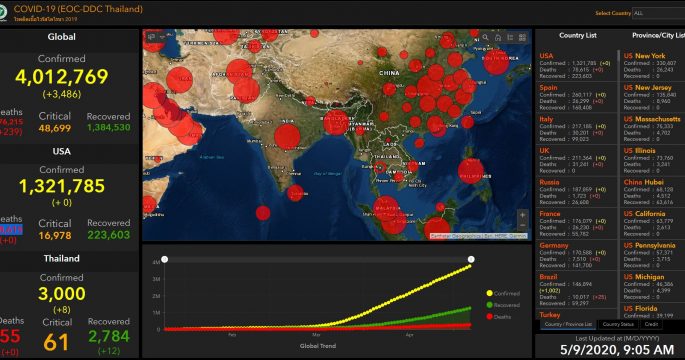Click the Global Trend chart title
The width and height of the screenshot is (685, 360).
318,346
